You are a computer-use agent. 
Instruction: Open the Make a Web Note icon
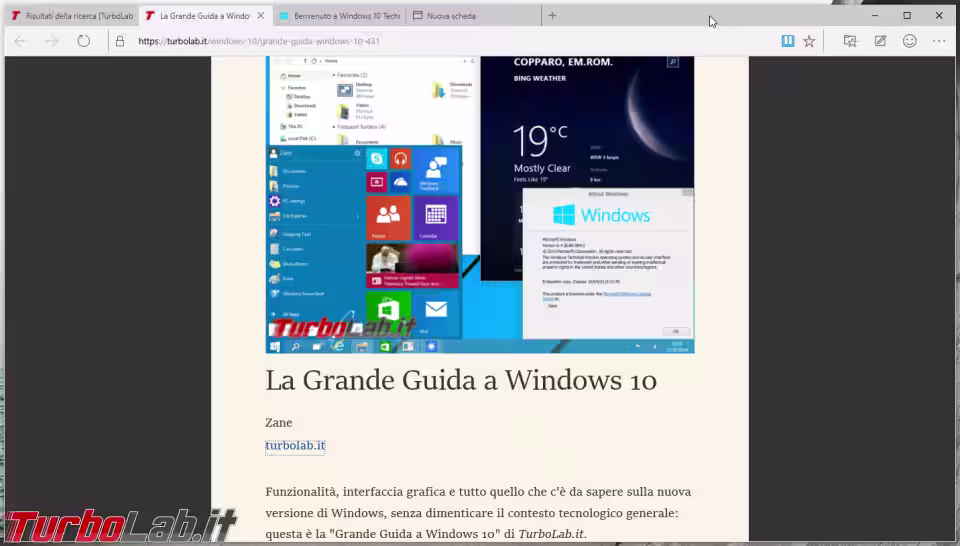tap(880, 41)
